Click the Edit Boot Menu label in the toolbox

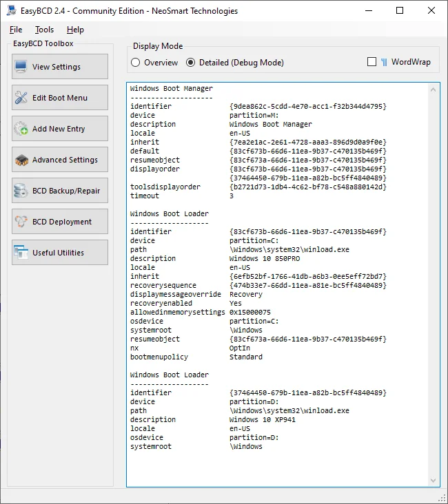(x=60, y=98)
